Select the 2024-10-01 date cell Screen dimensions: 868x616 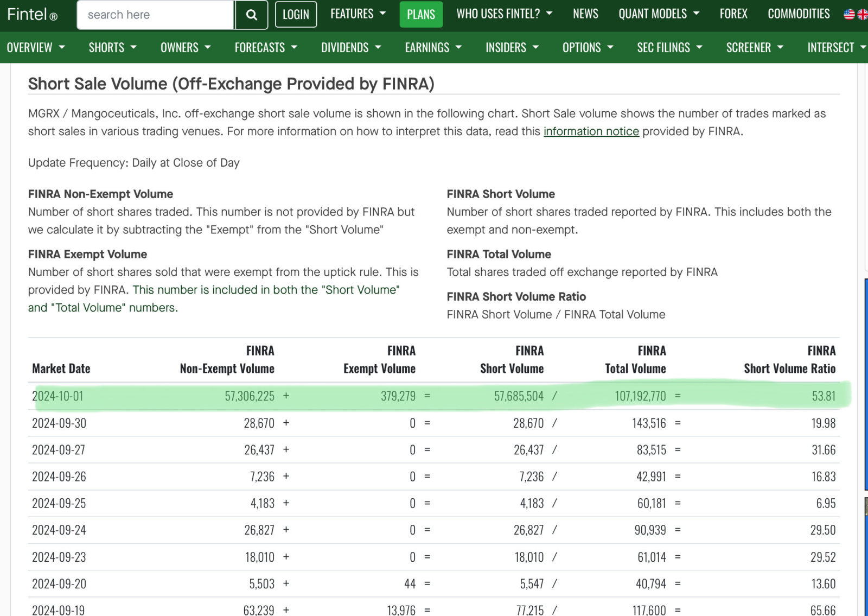(58, 396)
